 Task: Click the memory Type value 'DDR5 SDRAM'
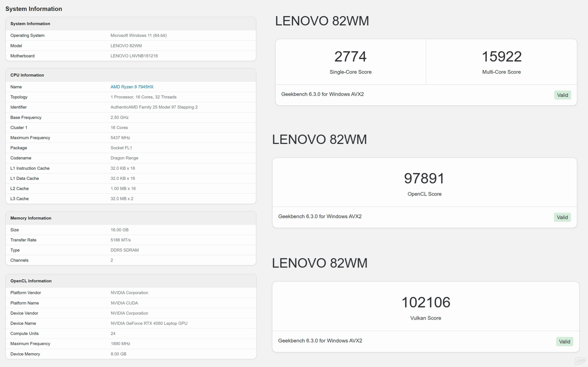pos(125,250)
